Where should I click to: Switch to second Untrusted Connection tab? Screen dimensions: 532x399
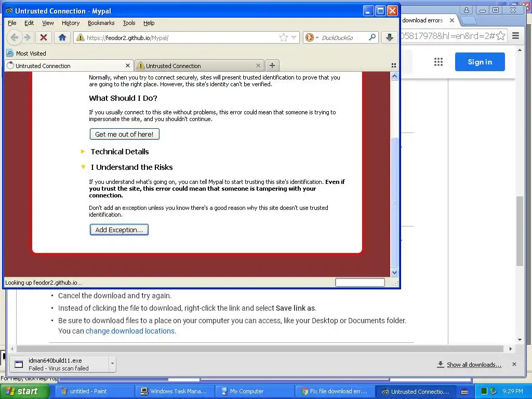click(x=199, y=65)
